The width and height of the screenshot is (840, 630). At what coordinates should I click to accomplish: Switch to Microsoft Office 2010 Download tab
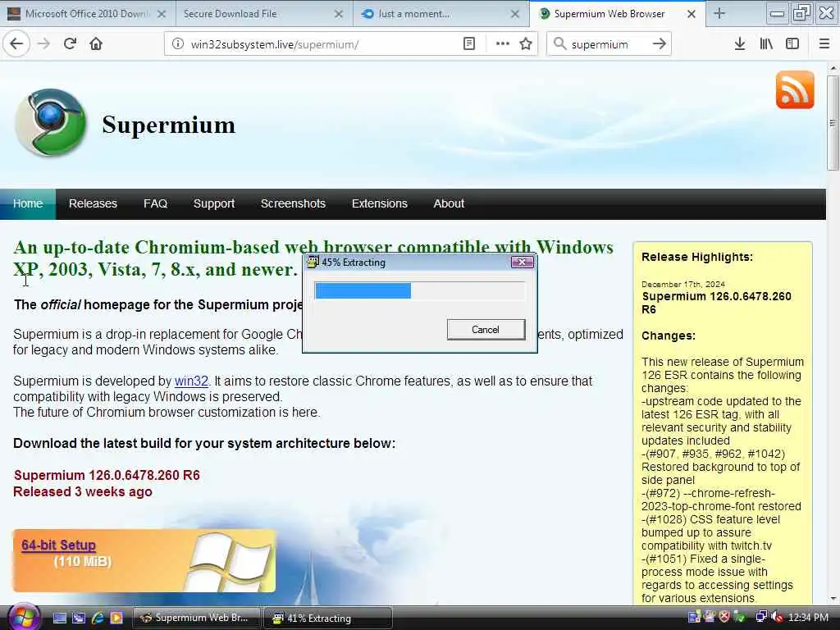point(87,14)
